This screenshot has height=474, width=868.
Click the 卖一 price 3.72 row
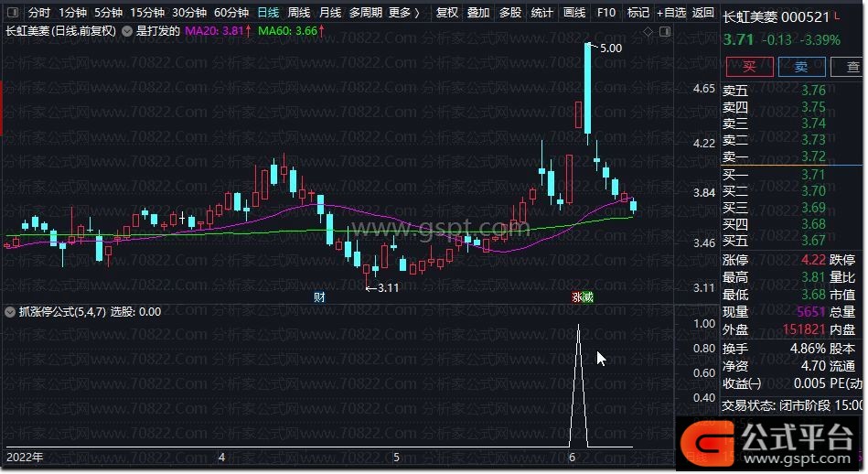[775, 156]
